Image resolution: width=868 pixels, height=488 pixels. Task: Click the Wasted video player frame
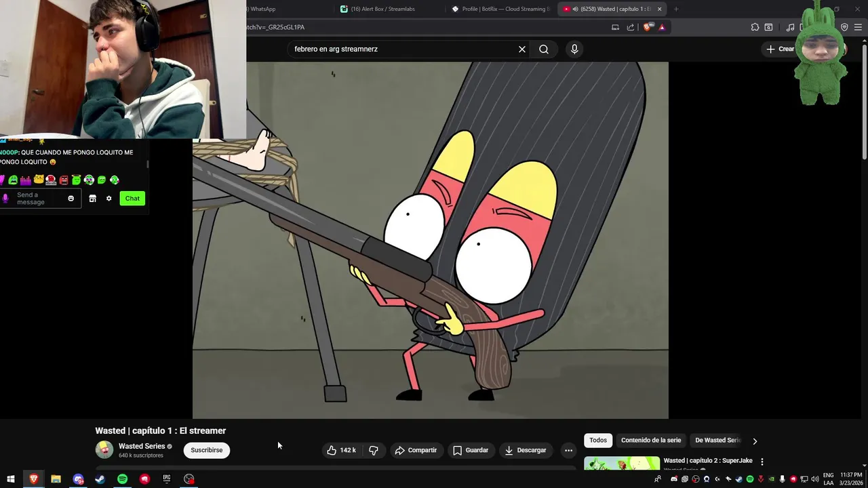coord(431,240)
